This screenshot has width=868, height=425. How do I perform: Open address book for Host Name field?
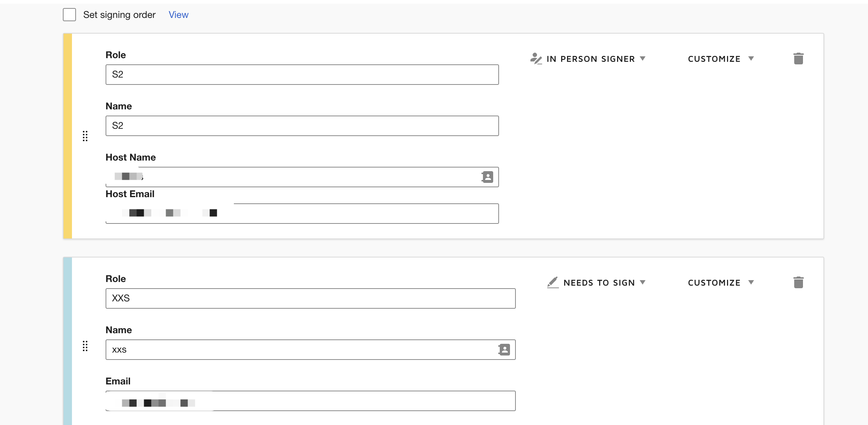click(x=488, y=177)
